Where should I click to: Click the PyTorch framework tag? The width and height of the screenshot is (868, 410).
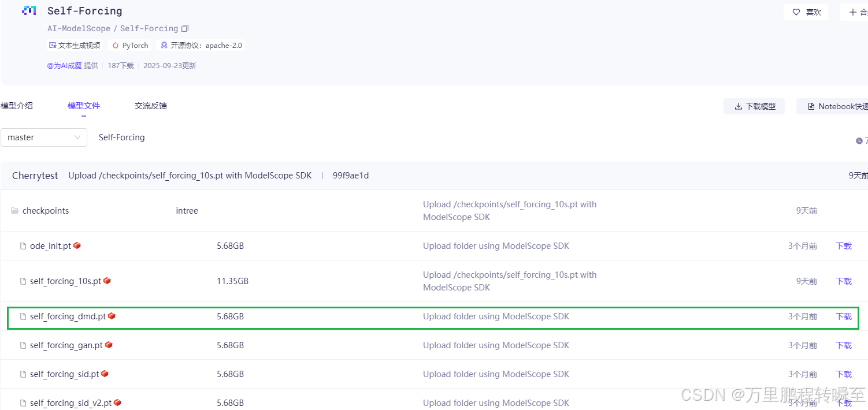click(x=130, y=45)
